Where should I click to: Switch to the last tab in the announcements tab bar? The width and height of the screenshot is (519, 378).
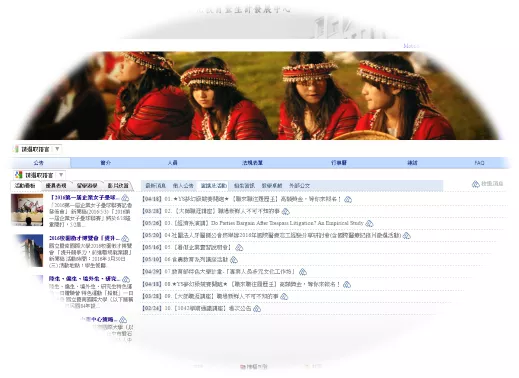click(x=299, y=186)
